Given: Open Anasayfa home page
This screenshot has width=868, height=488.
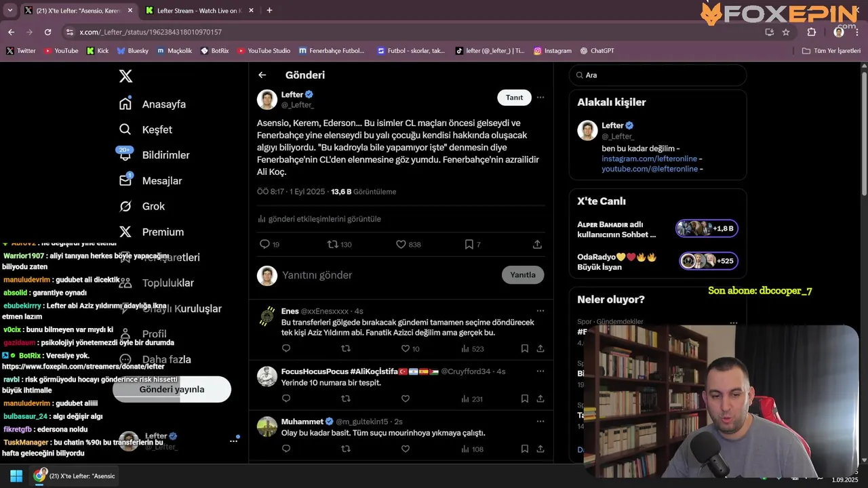Looking at the screenshot, I should pyautogui.click(x=153, y=104).
